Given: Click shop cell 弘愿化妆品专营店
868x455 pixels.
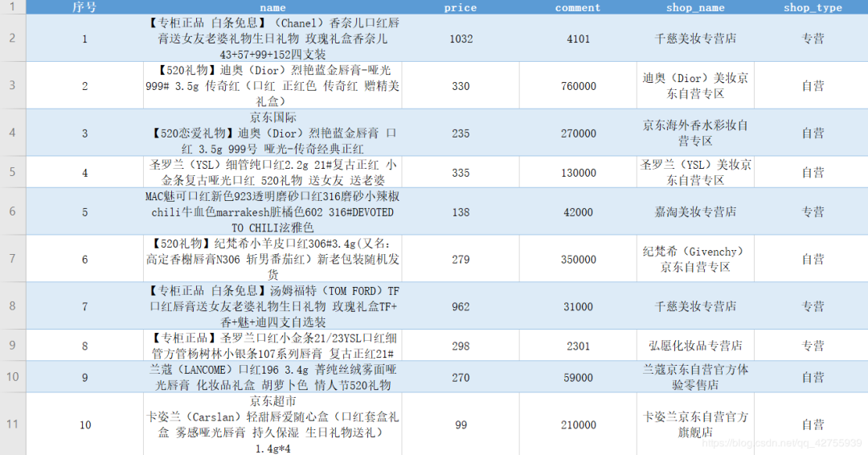Looking at the screenshot, I should 695,346.
